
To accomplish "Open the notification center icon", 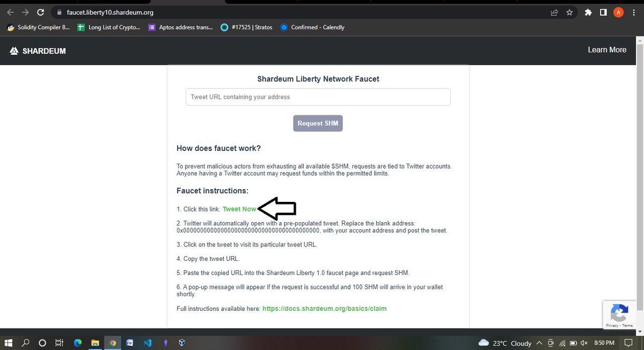I will tap(628, 343).
